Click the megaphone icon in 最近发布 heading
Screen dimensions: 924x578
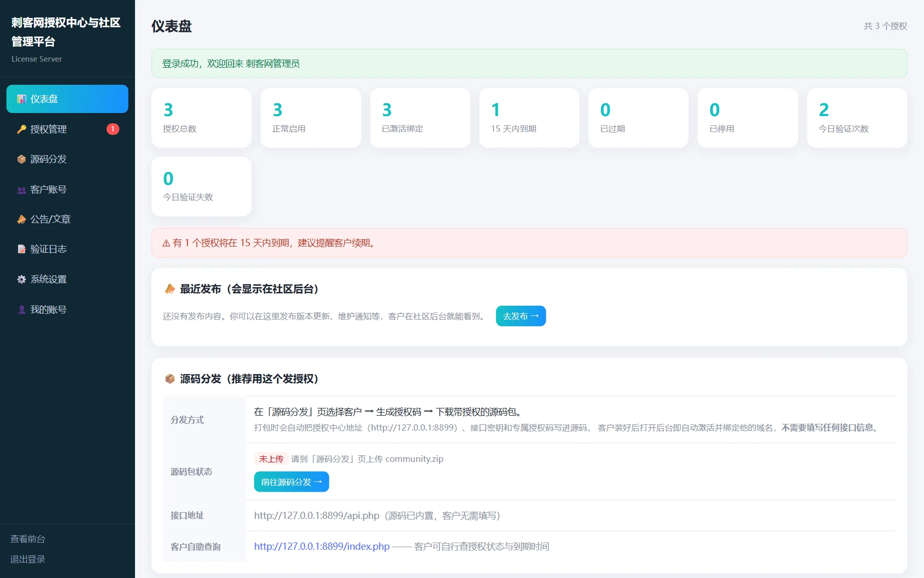tap(169, 289)
